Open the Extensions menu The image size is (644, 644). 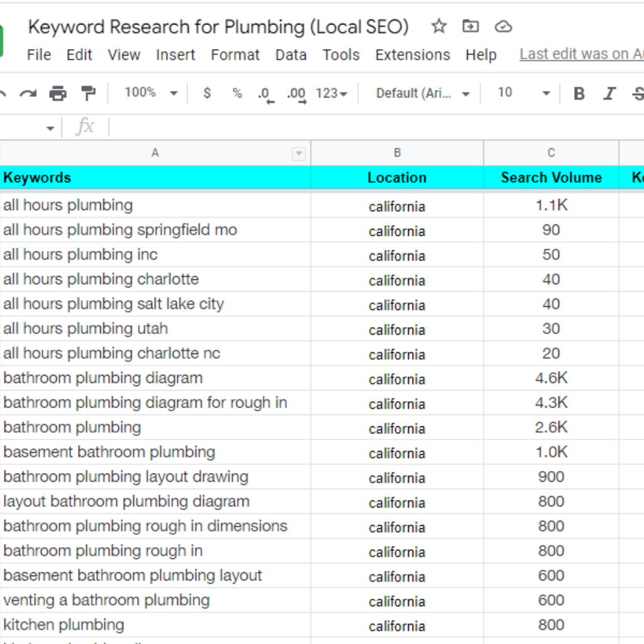pyautogui.click(x=413, y=55)
